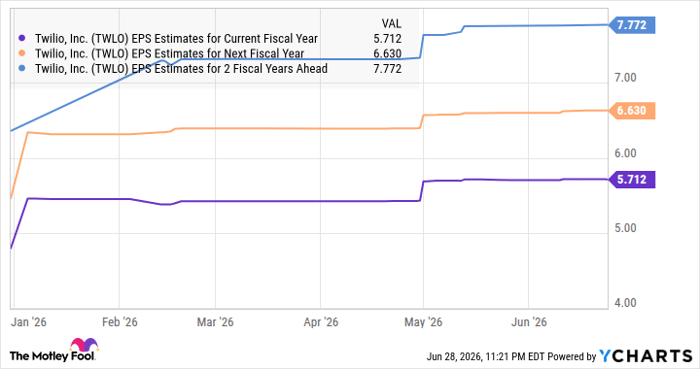Click The Motley Fool logo
Viewport: 700px width, 369px height.
(53, 351)
